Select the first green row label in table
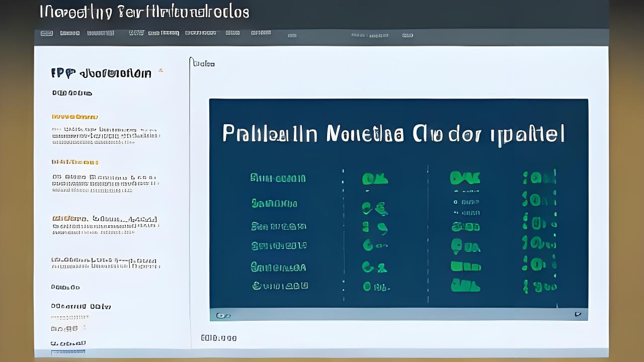This screenshot has width=644, height=362. 278,178
